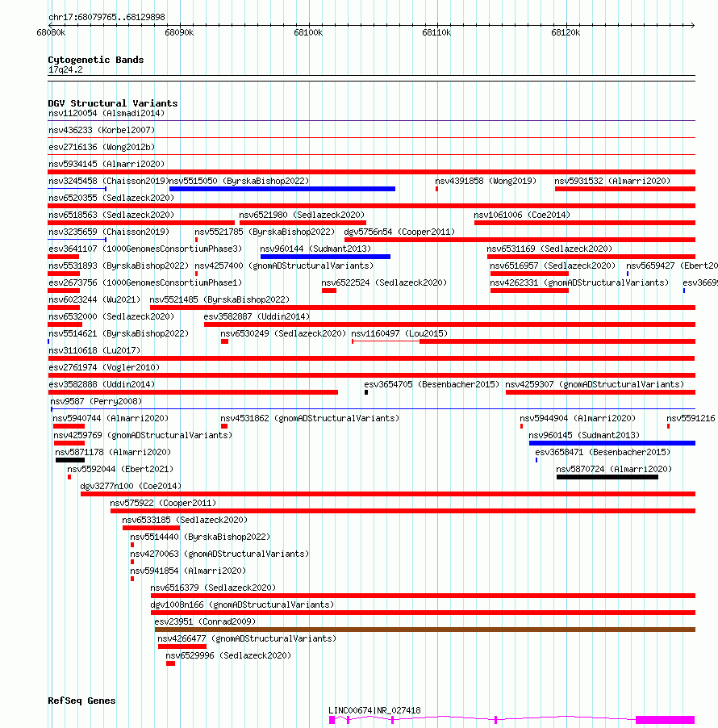Click the 17q24.2 cytogenetic band label
718x728 pixels.
[65, 70]
